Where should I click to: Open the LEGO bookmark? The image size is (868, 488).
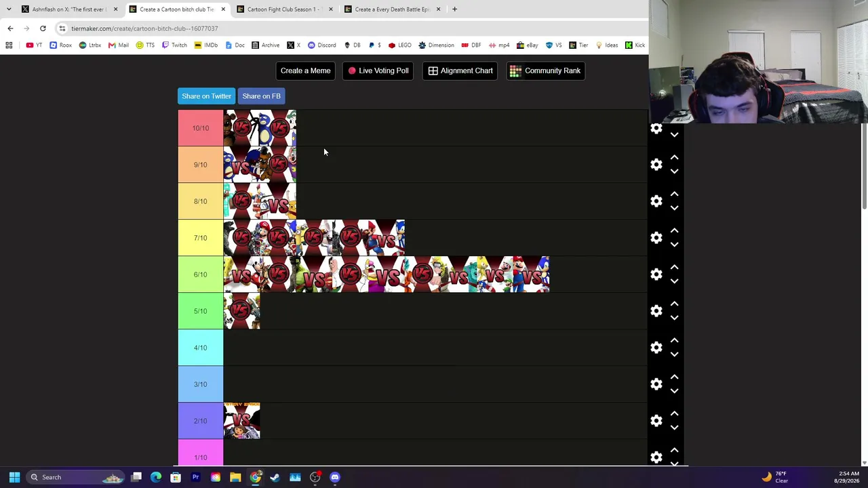click(400, 45)
